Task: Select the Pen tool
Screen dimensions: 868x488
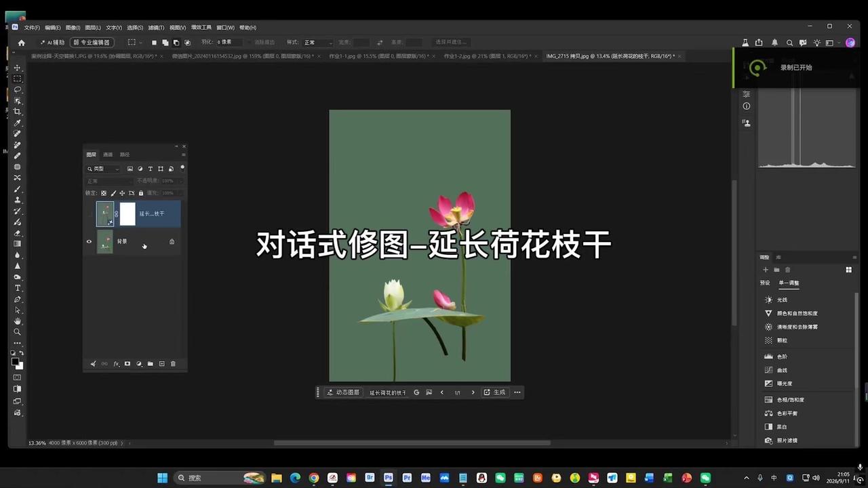Action: 18,299
